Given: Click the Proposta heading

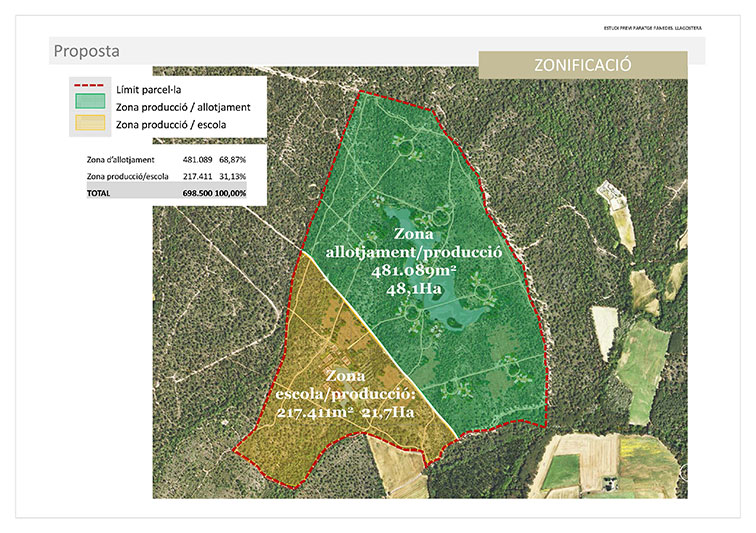Looking at the screenshot, I should tap(87, 51).
